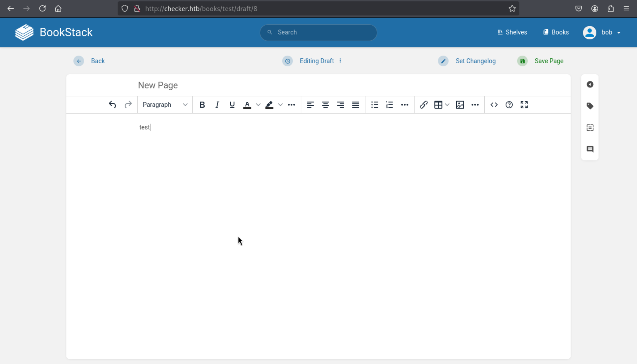Toggle fullscreen editor mode
The image size is (637, 364).
click(524, 105)
